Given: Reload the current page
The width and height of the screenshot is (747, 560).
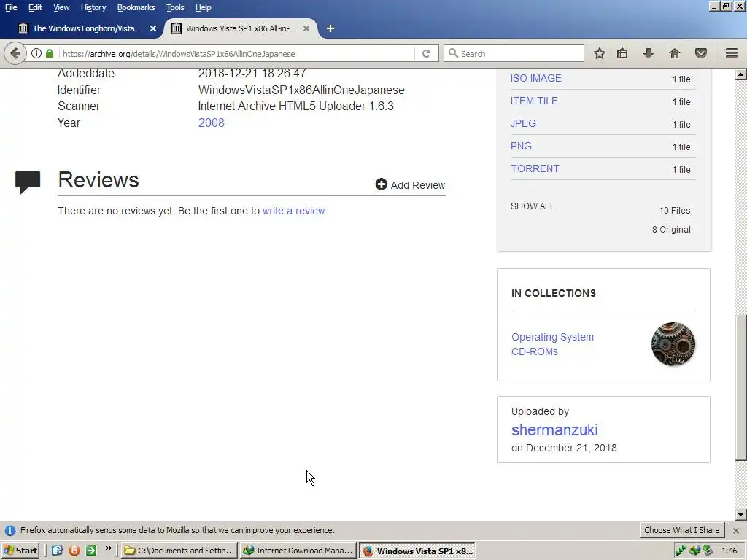Looking at the screenshot, I should (426, 53).
